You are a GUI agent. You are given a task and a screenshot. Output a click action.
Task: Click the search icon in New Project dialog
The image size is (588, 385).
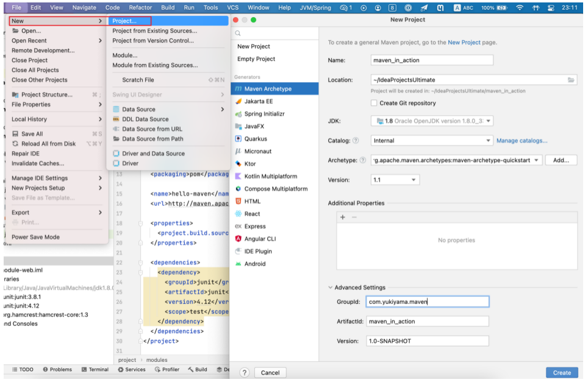click(238, 34)
